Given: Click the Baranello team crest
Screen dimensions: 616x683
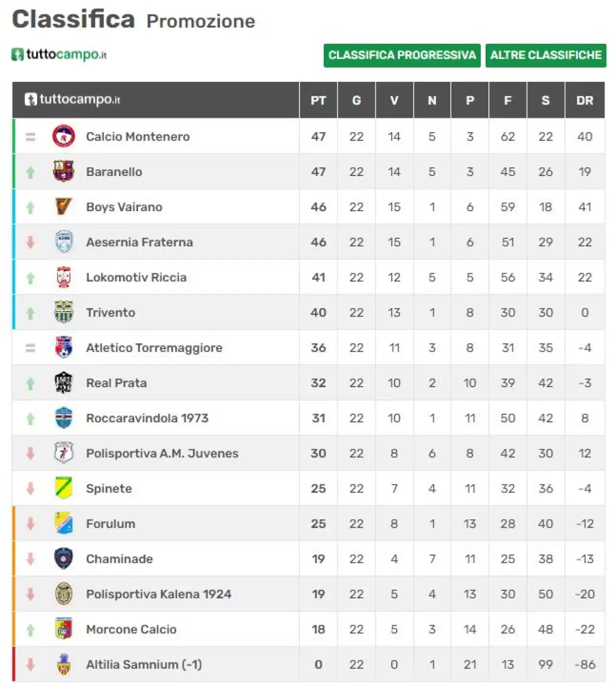Looking at the screenshot, I should coord(64,172).
